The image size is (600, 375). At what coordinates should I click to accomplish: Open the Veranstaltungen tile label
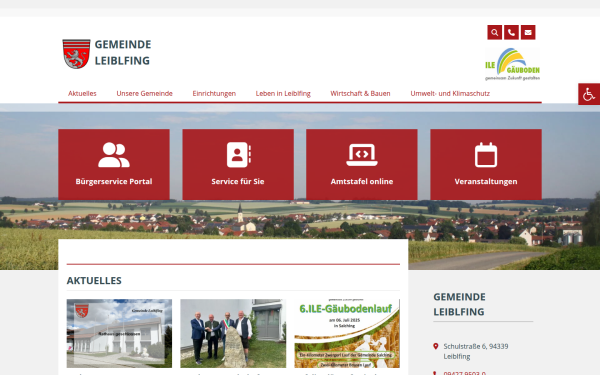pyautogui.click(x=486, y=181)
